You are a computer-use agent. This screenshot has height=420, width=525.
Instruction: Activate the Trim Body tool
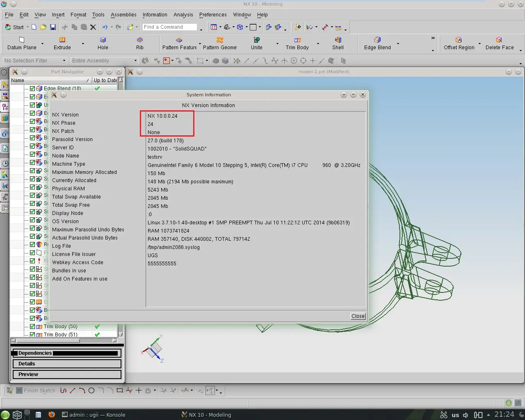297,43
